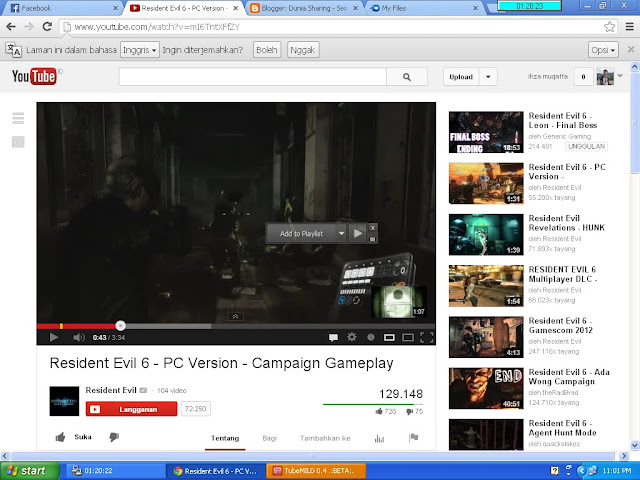Subscribe with the Langganan button
This screenshot has height=480, width=640.
click(131, 409)
